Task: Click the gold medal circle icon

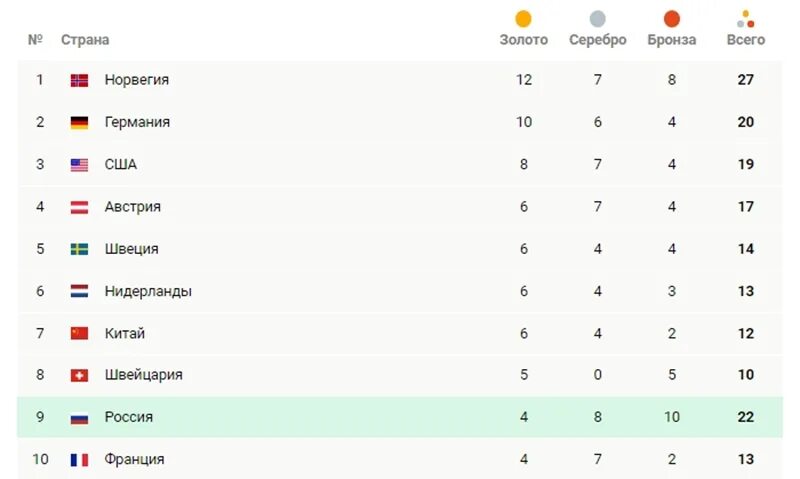Action: (523, 19)
